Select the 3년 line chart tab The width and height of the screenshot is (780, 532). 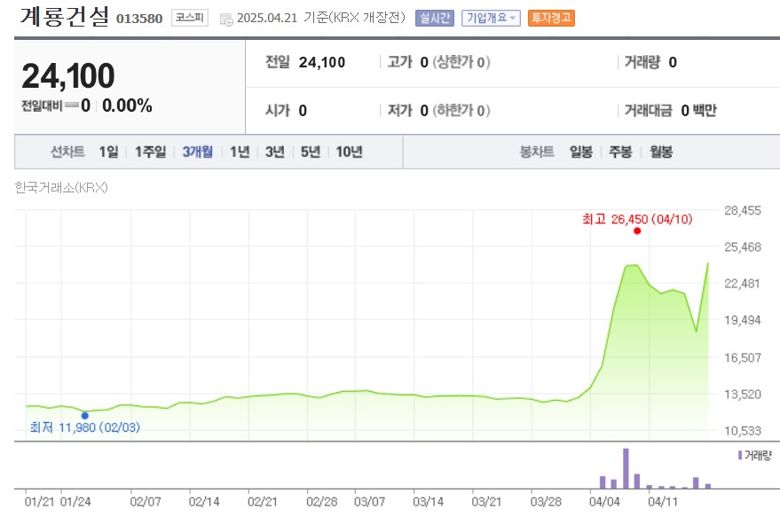coord(274,152)
